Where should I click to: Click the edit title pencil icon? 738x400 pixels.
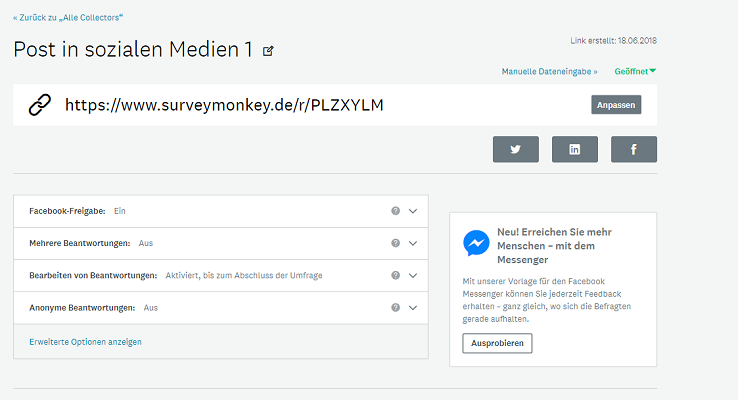[x=268, y=50]
